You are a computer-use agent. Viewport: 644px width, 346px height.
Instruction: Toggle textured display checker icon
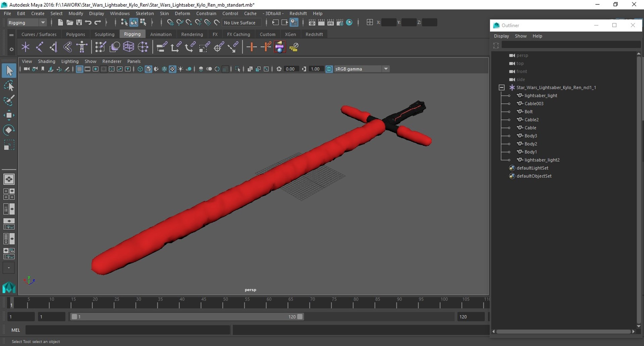[x=172, y=69]
